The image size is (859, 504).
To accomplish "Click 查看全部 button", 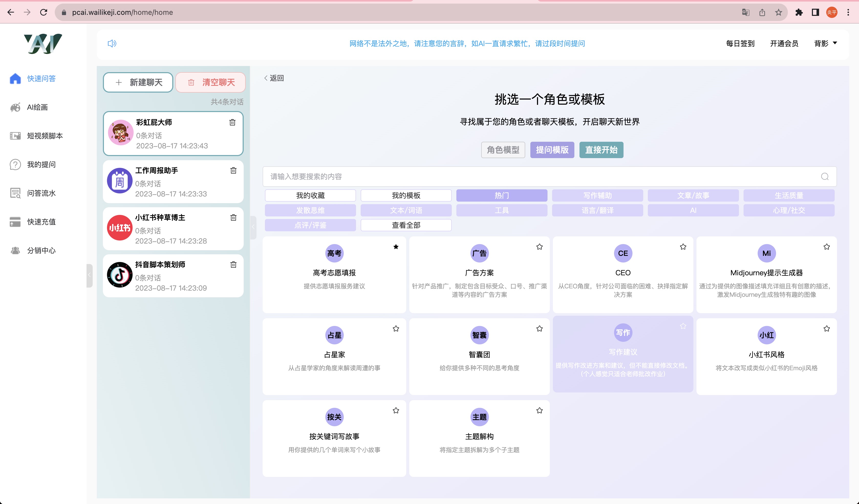I will coord(406,225).
